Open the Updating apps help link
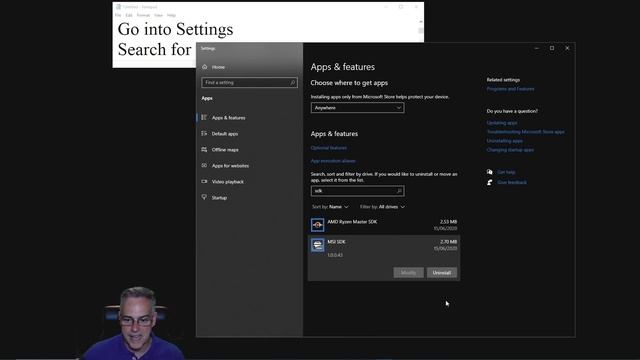 (502, 123)
